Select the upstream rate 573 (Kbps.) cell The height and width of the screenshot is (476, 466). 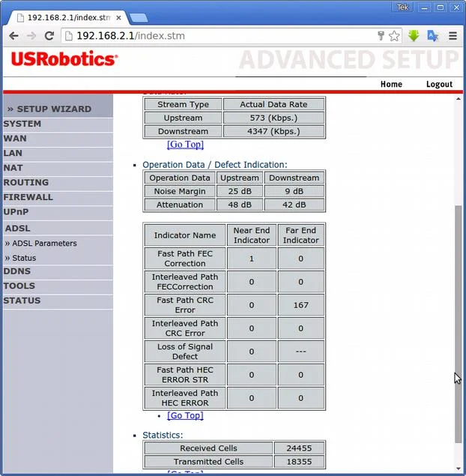pos(273,118)
